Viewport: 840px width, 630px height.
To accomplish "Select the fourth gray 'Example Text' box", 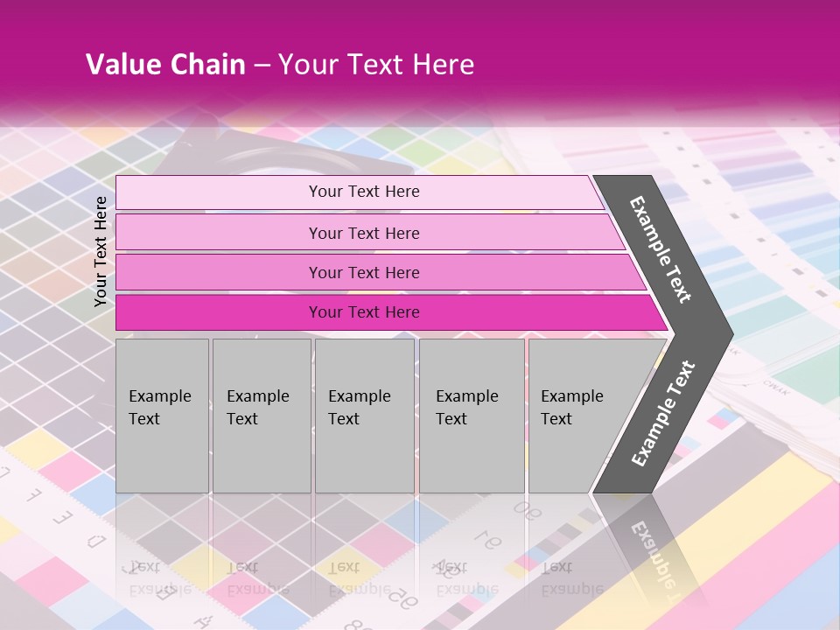I will pos(472,416).
